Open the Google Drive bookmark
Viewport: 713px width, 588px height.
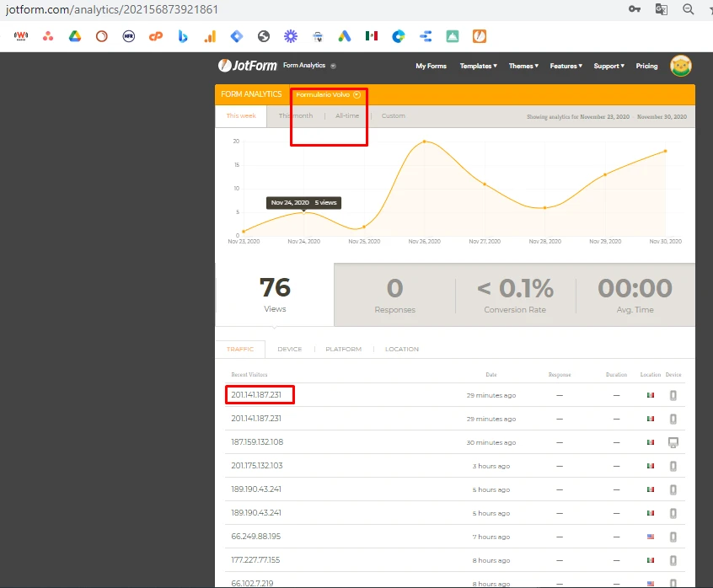click(74, 36)
